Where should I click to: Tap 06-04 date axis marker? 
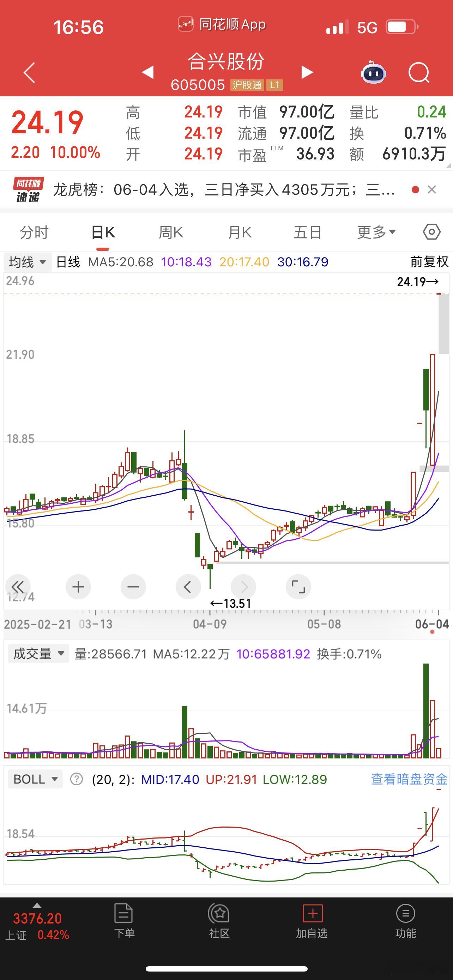432,624
